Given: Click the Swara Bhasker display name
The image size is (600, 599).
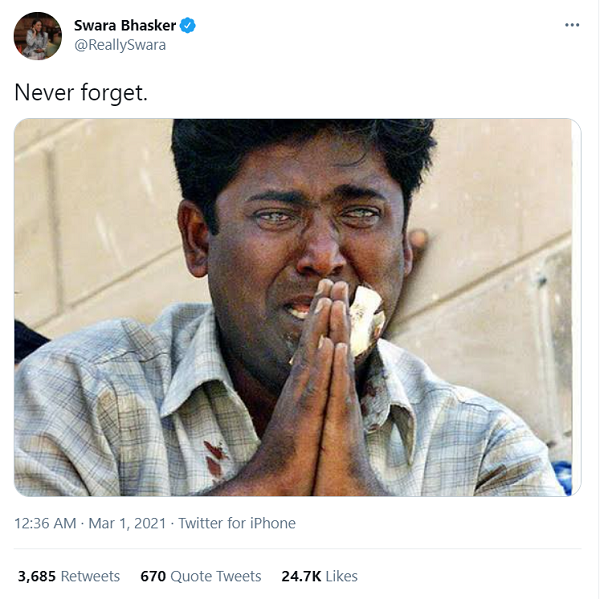Looking at the screenshot, I should (x=125, y=25).
